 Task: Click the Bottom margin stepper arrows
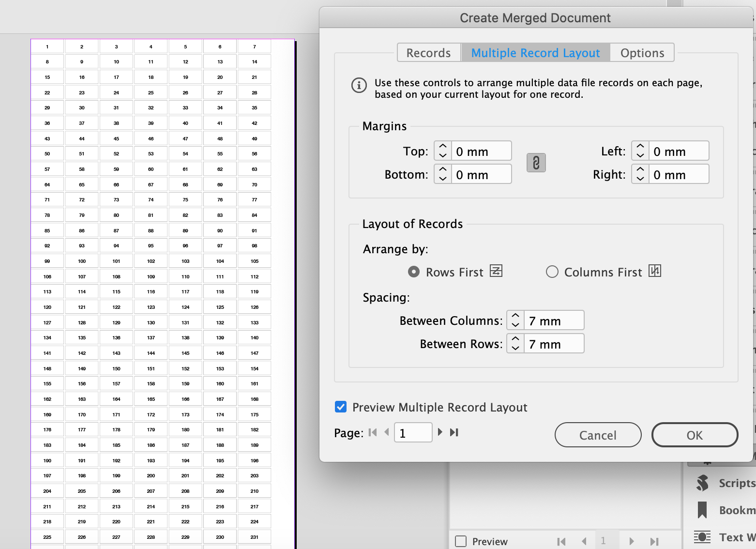coord(443,174)
